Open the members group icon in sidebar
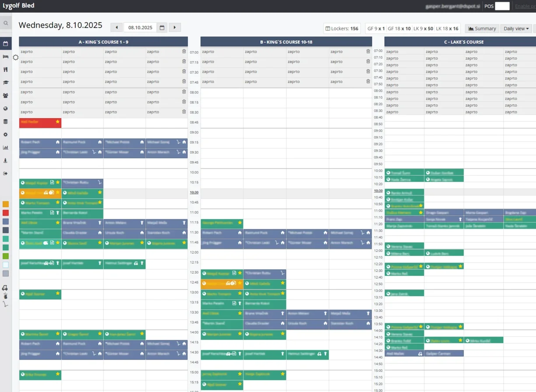Viewport: 536px width, 392px height. click(x=6, y=95)
